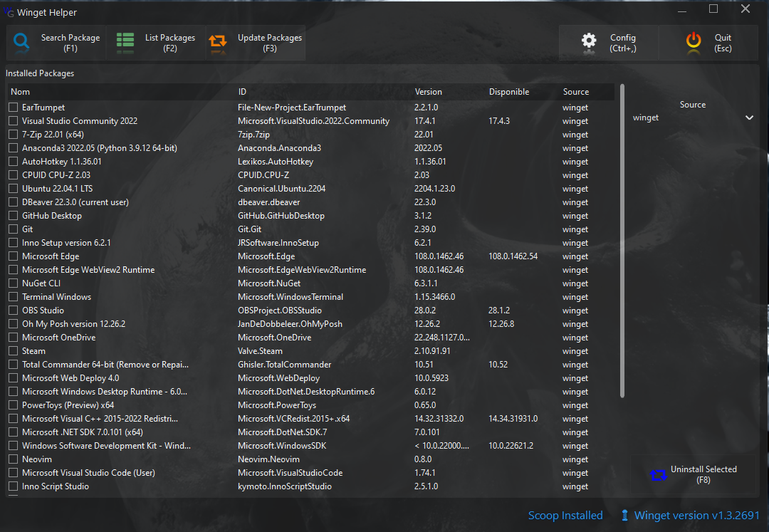This screenshot has width=769, height=532.
Task: Click the Terminal Windows package name
Action: [x=56, y=297]
